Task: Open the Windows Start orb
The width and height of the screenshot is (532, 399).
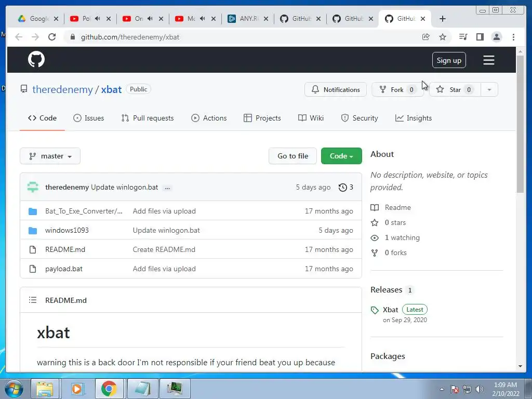Action: pyautogui.click(x=14, y=389)
